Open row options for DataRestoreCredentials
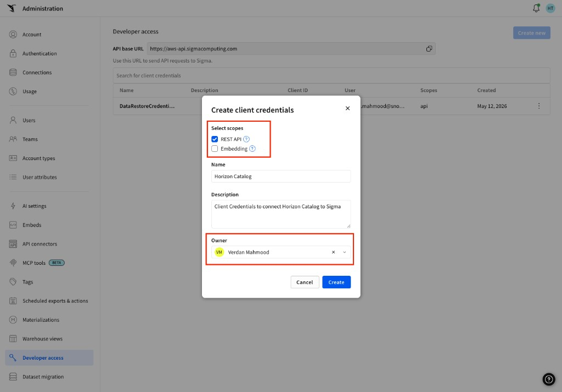Image resolution: width=562 pixels, height=392 pixels. [x=539, y=106]
